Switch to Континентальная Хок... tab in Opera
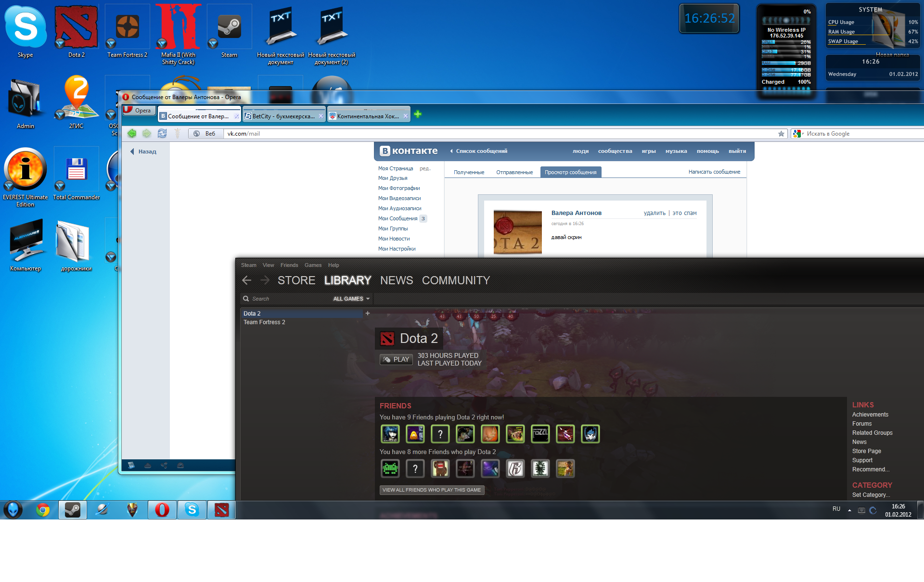 click(x=368, y=116)
